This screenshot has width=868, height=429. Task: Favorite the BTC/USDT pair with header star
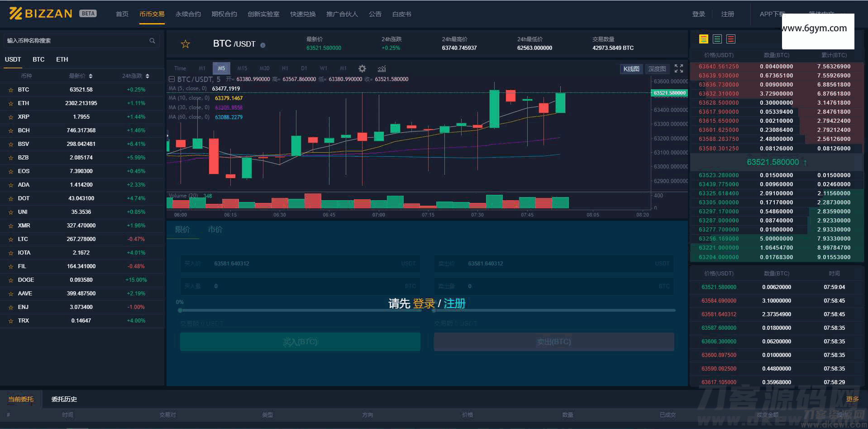tap(185, 44)
